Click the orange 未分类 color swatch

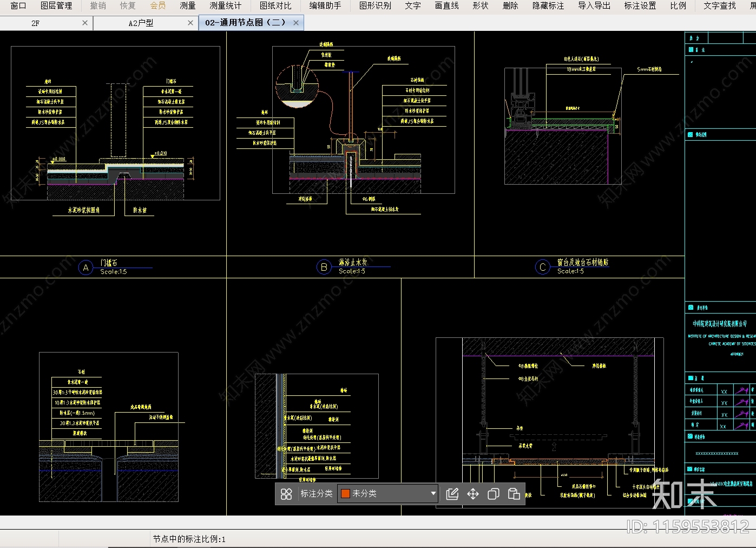click(345, 494)
